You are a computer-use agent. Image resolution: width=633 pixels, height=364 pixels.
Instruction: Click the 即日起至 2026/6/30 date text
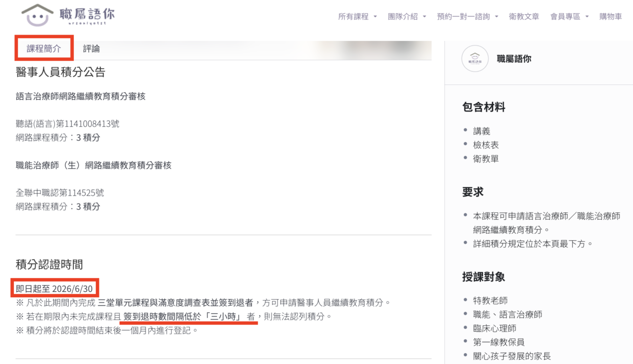[55, 288]
